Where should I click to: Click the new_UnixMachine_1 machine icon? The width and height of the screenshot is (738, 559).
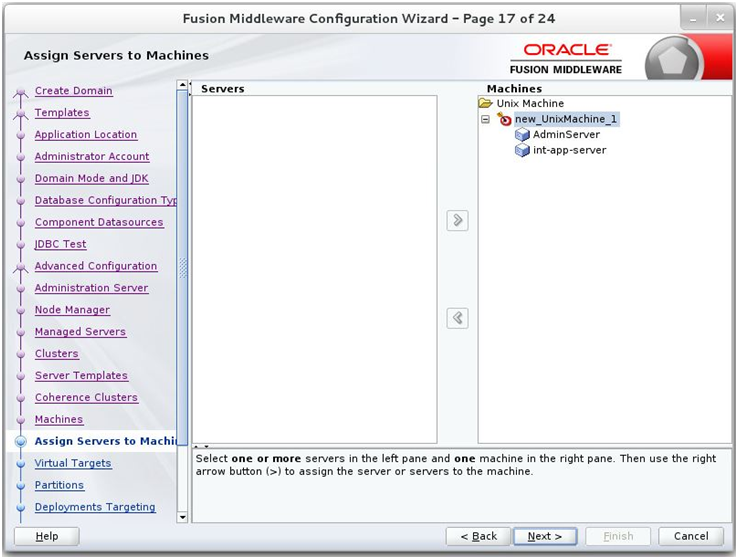(x=504, y=119)
